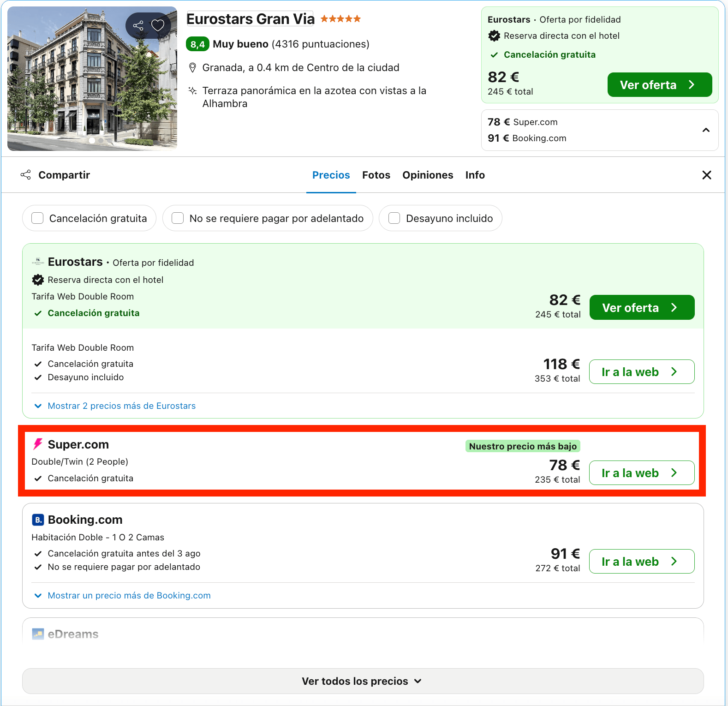Screen dimensions: 728x706
Task: Click the 8,4 rating badge
Action: [197, 44]
